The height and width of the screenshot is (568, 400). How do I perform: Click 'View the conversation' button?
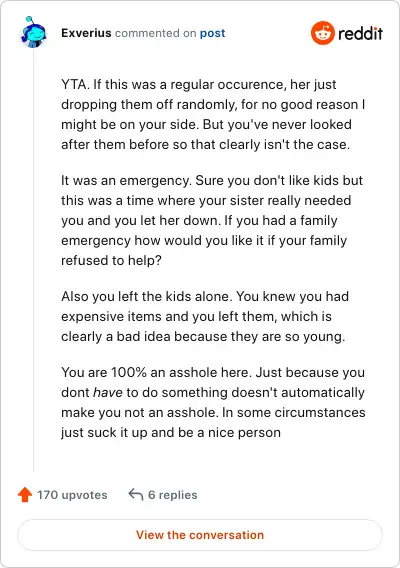click(200, 535)
